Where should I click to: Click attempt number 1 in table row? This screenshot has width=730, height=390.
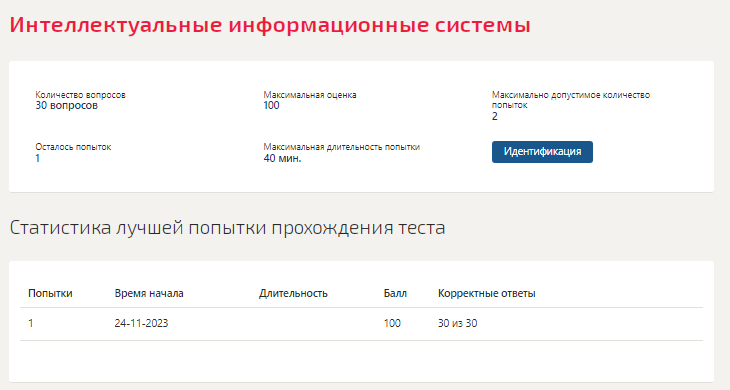tap(31, 323)
